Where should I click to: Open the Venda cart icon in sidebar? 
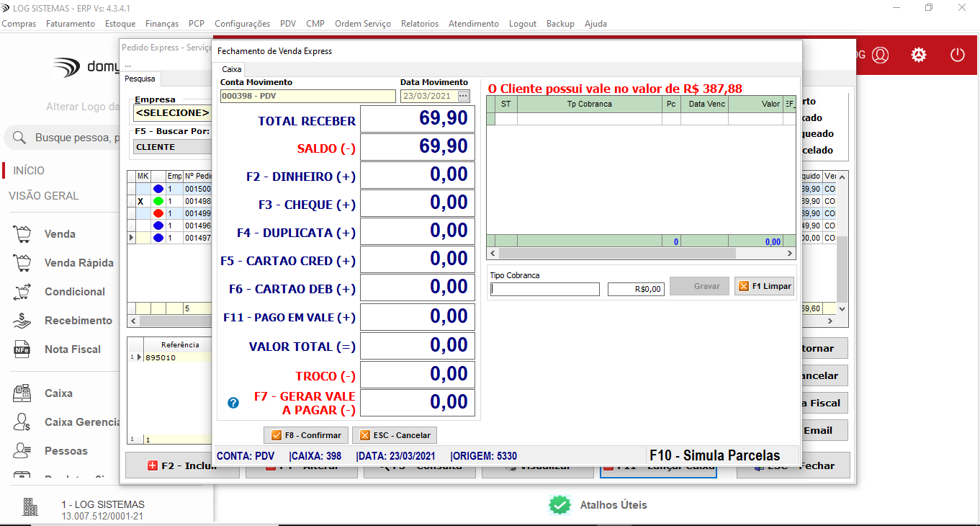[x=22, y=234]
